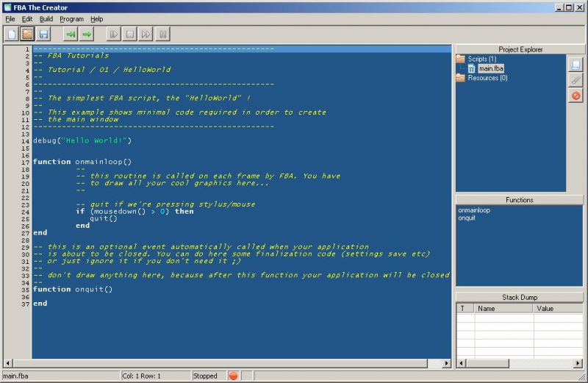Click the grayed fast-forward toolbar icon
Screen dimensions: 588x383
click(x=146, y=34)
